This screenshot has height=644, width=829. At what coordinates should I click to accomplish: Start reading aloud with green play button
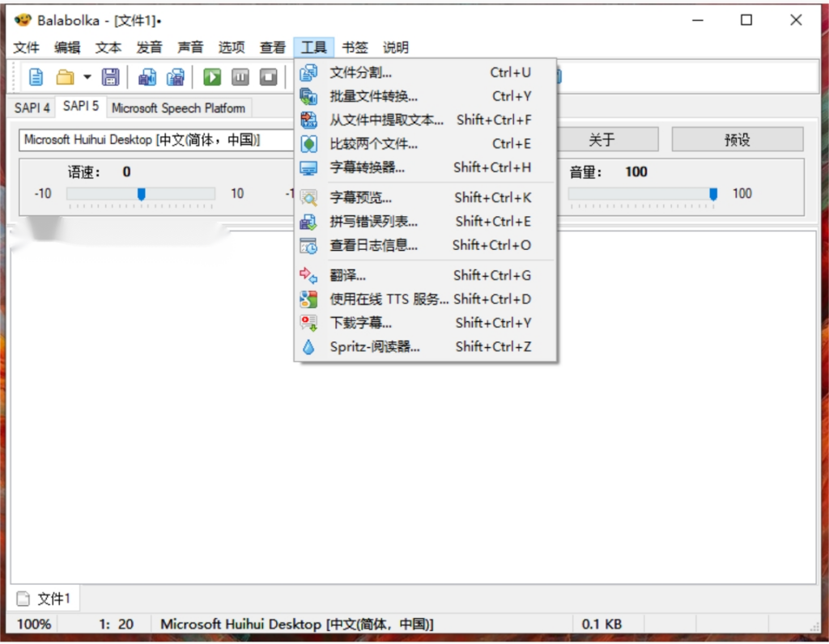tap(212, 77)
